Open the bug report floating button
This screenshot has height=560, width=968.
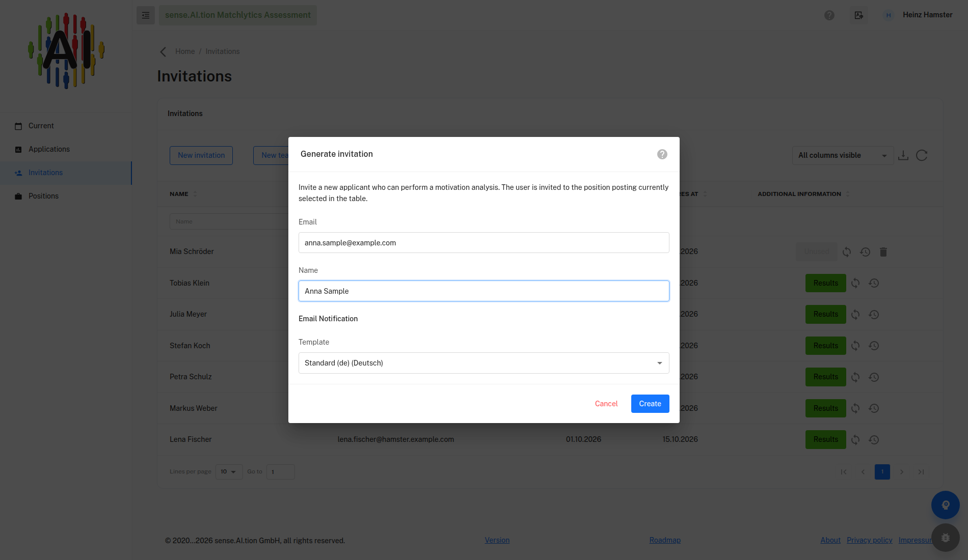tap(946, 538)
